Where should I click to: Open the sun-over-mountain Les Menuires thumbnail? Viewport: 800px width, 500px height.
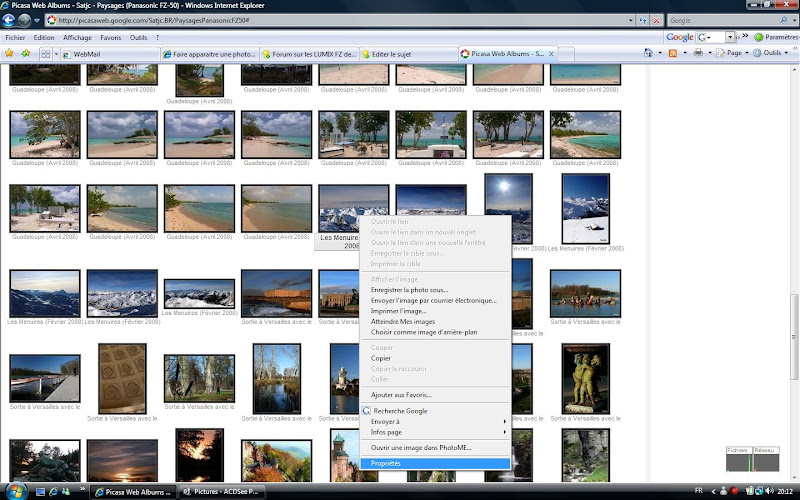(x=508, y=208)
